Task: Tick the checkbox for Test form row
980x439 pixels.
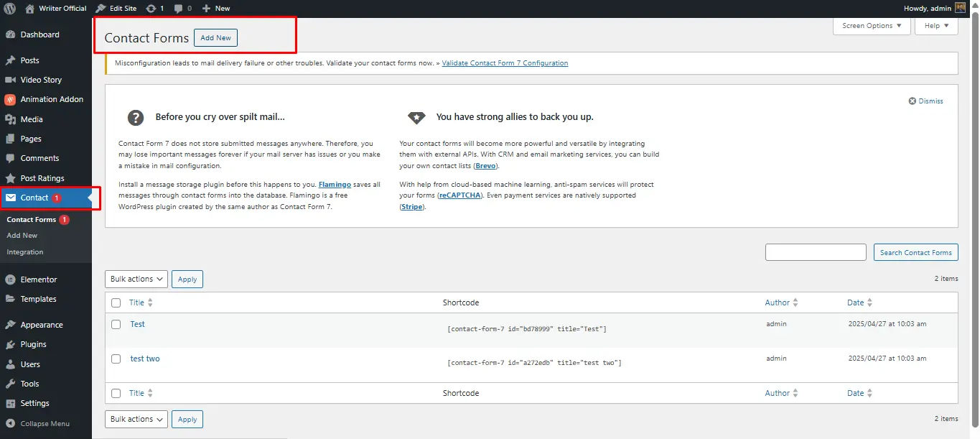Action: [x=116, y=325]
